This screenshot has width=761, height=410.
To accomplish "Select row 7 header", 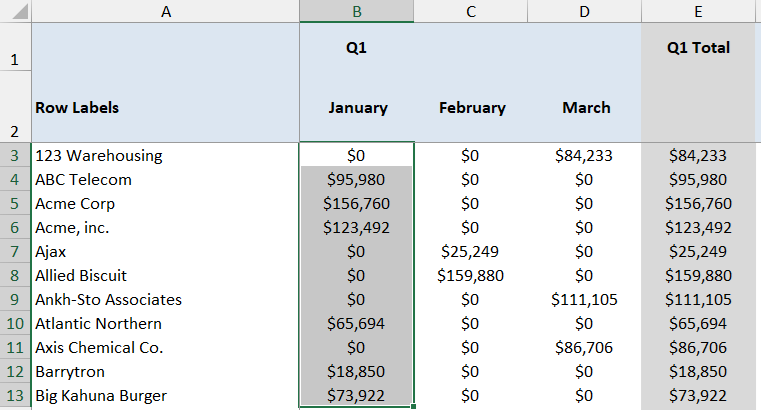I will (15, 251).
